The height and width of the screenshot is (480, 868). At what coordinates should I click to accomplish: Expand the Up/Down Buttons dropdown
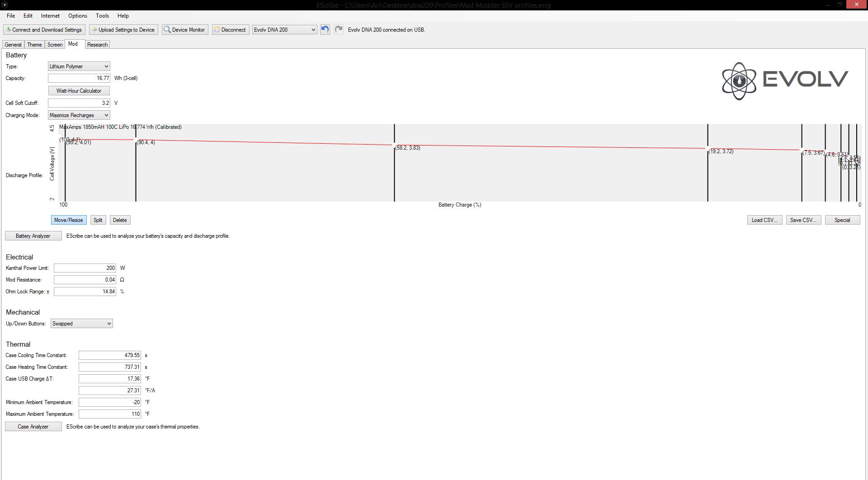81,324
